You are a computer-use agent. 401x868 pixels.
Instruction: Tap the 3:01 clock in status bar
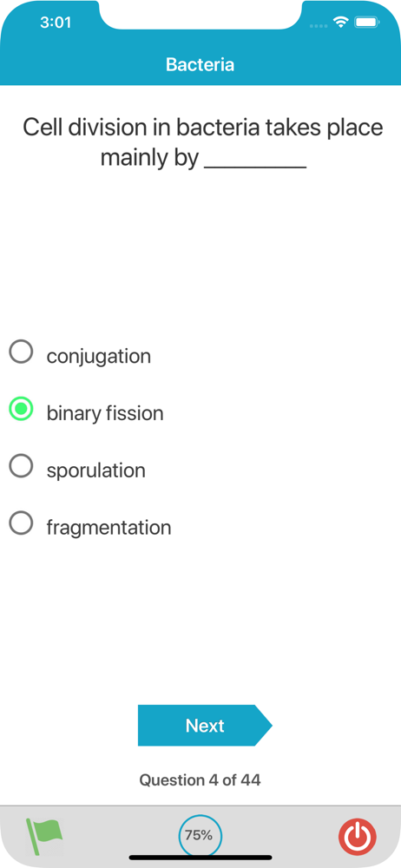click(x=56, y=23)
